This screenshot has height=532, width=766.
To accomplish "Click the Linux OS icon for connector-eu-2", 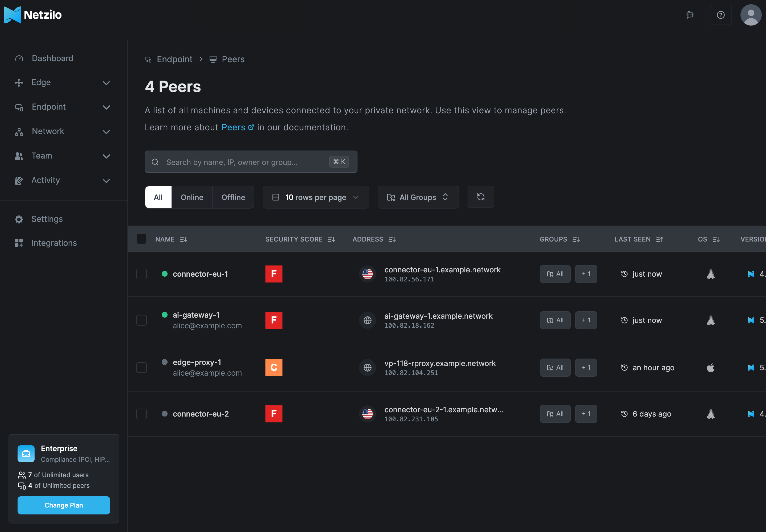I will pyautogui.click(x=711, y=414).
